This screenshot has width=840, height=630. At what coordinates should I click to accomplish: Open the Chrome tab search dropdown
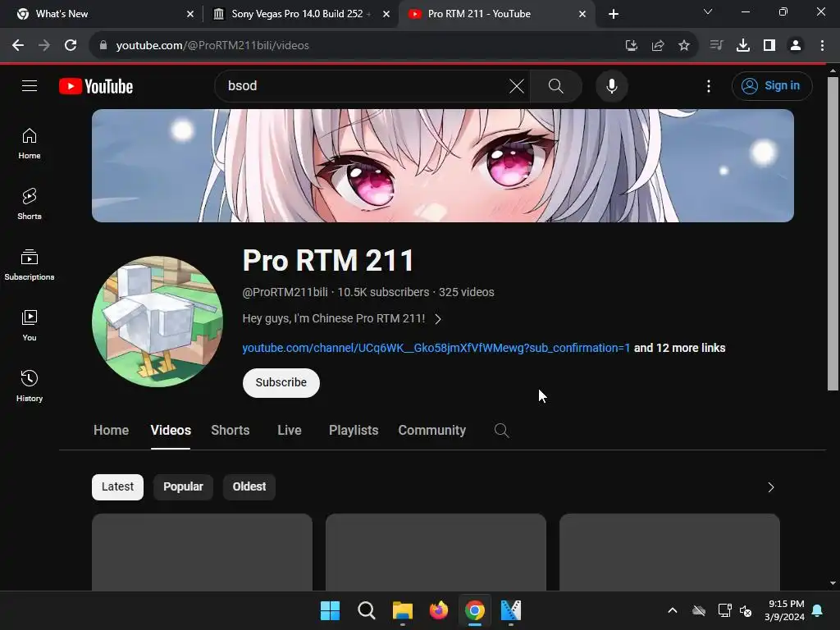(708, 11)
